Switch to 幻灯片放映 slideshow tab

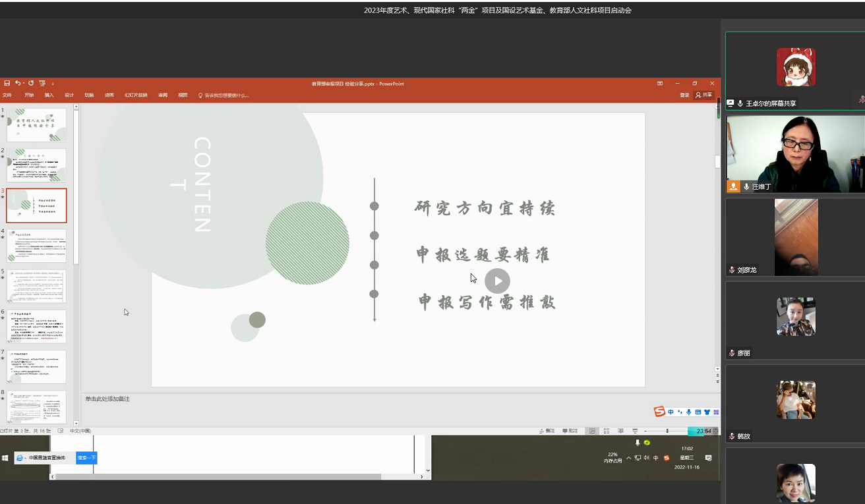tap(136, 96)
